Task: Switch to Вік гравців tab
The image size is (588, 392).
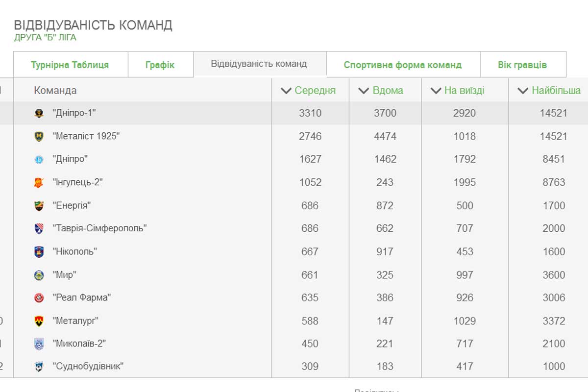Action: pyautogui.click(x=522, y=65)
